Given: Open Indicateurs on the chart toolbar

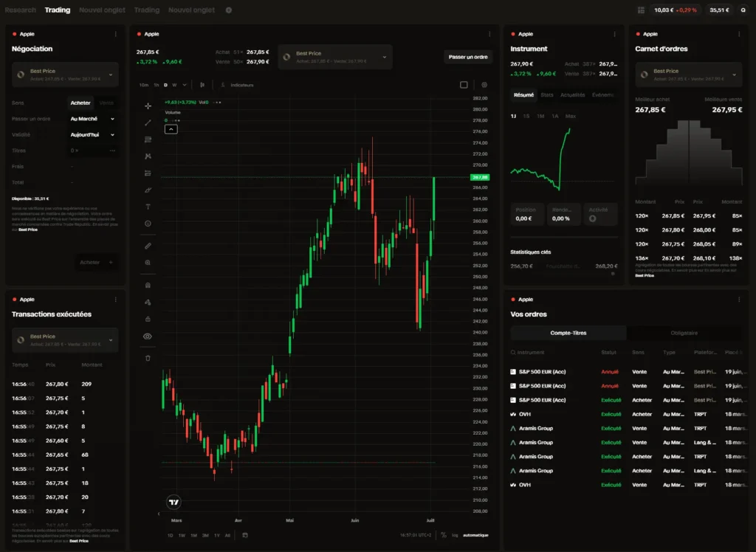Looking at the screenshot, I should [237, 85].
